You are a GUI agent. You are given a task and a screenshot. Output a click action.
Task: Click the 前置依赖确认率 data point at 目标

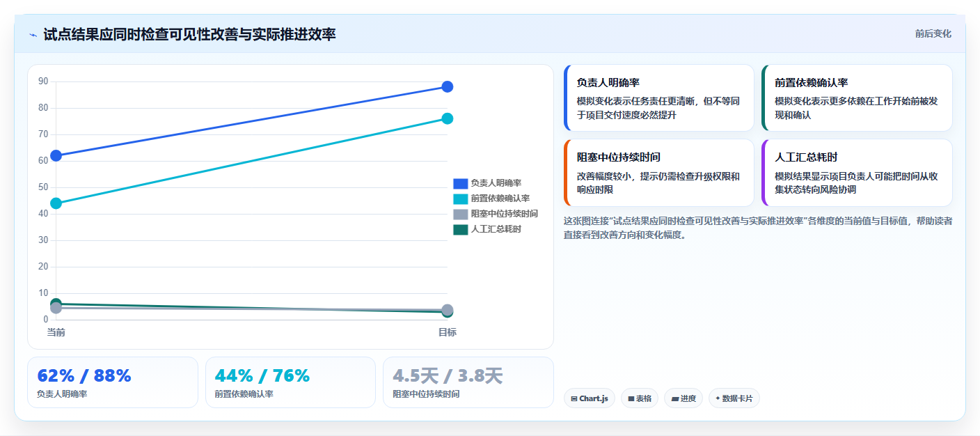[448, 118]
